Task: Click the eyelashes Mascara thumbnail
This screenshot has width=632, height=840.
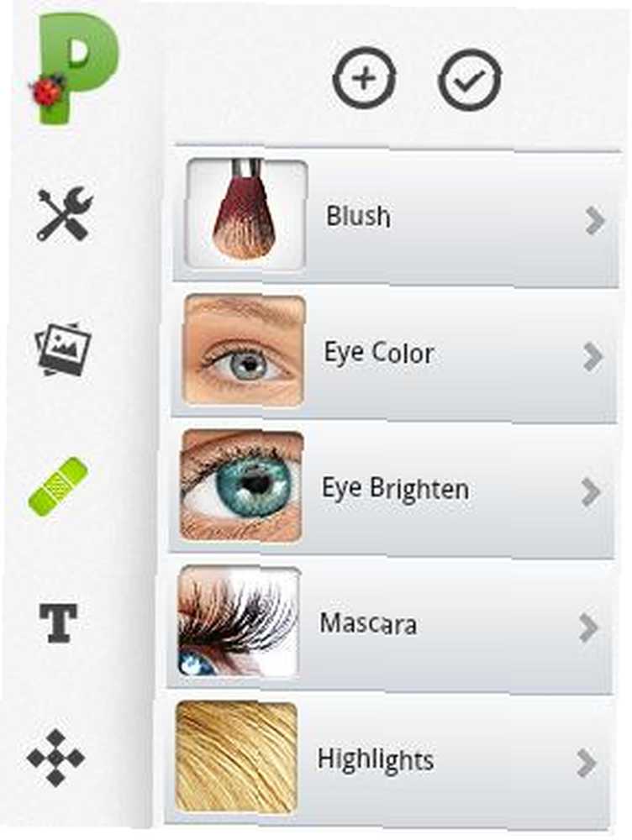Action: [239, 622]
